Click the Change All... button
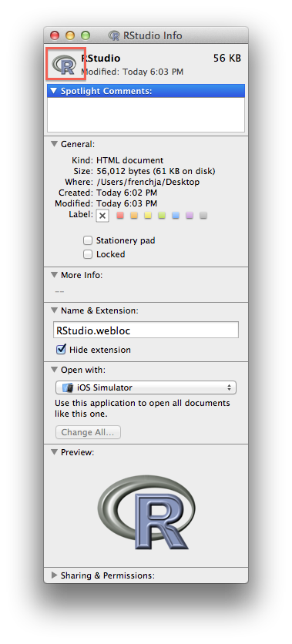Viewport: 292px width, 644px height. pos(88,432)
